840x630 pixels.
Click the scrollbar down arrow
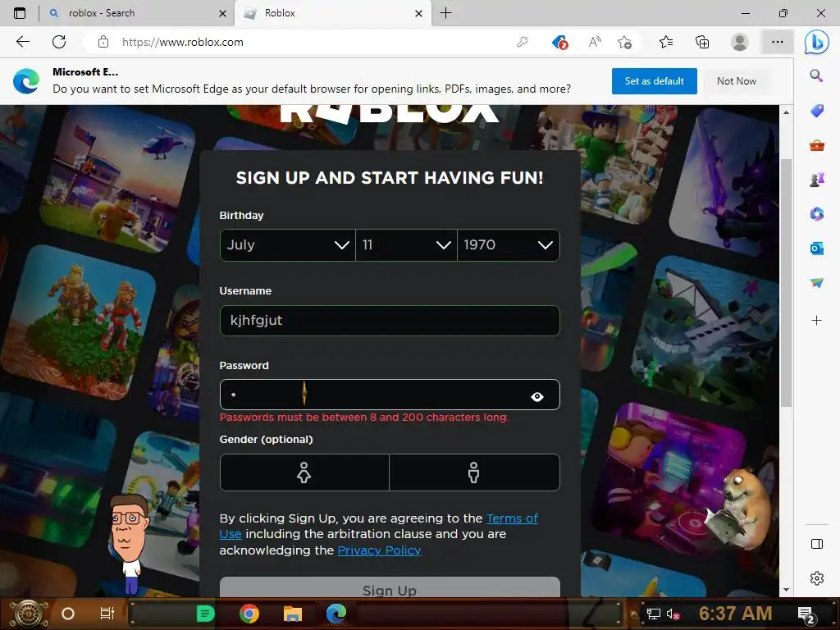785,590
